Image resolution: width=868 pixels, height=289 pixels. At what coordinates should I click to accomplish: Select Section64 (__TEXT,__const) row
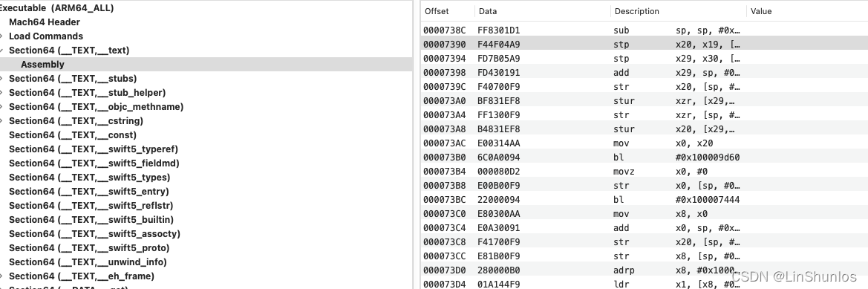pos(73,135)
